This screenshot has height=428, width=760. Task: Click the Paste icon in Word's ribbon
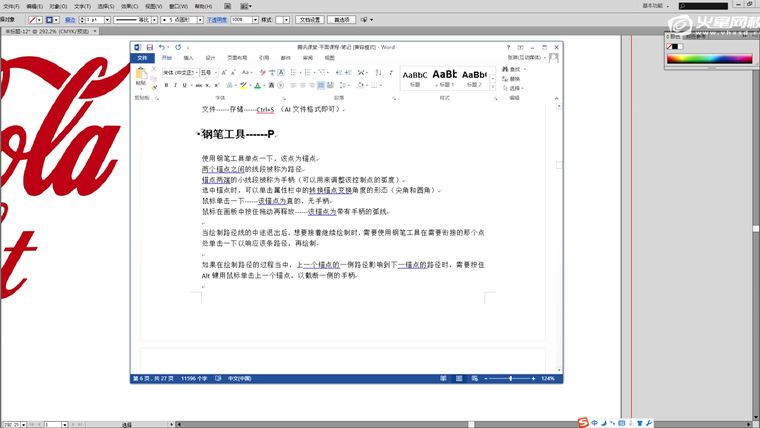(x=141, y=75)
